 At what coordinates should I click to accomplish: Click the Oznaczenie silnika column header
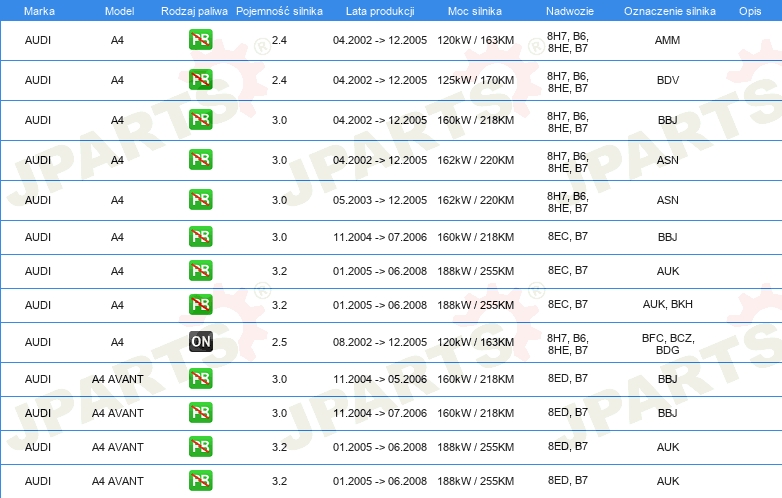coord(670,11)
